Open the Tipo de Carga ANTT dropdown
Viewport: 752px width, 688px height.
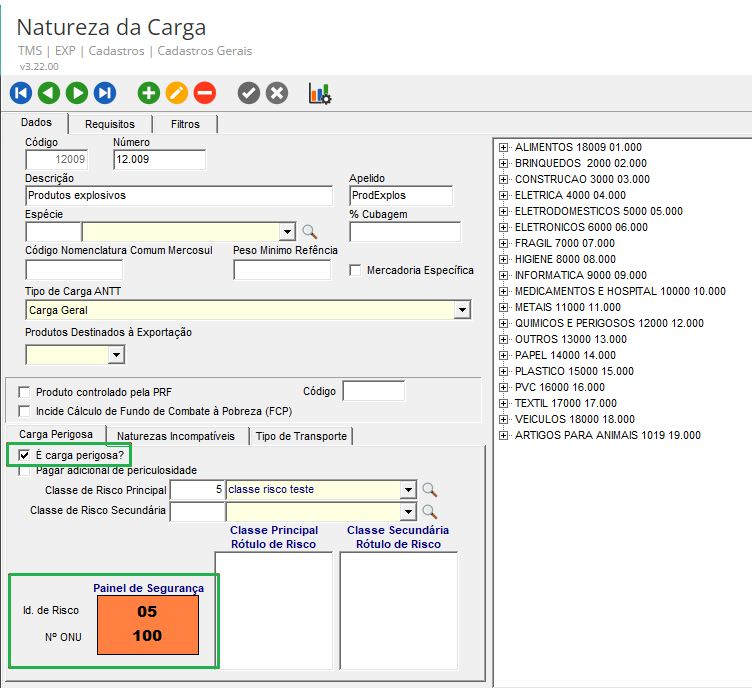click(x=461, y=311)
